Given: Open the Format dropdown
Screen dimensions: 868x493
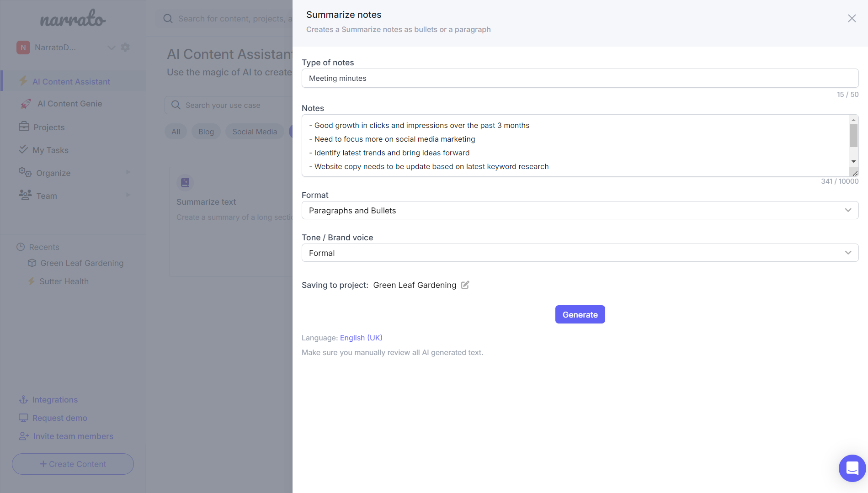Looking at the screenshot, I should point(580,210).
